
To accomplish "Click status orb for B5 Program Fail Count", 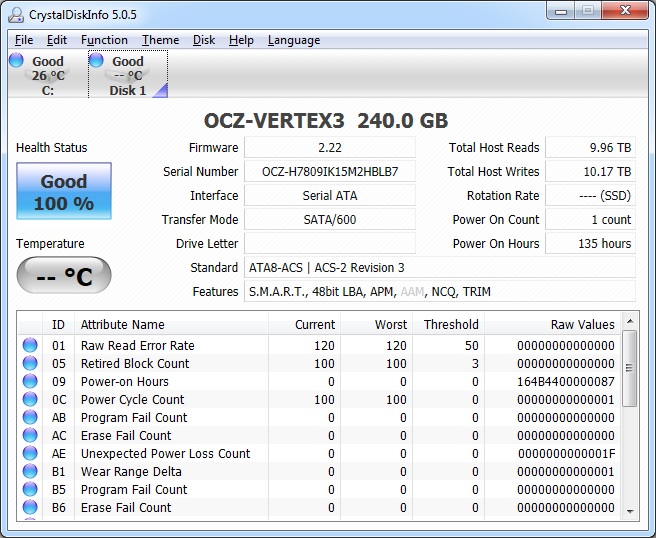I will click(x=30, y=489).
